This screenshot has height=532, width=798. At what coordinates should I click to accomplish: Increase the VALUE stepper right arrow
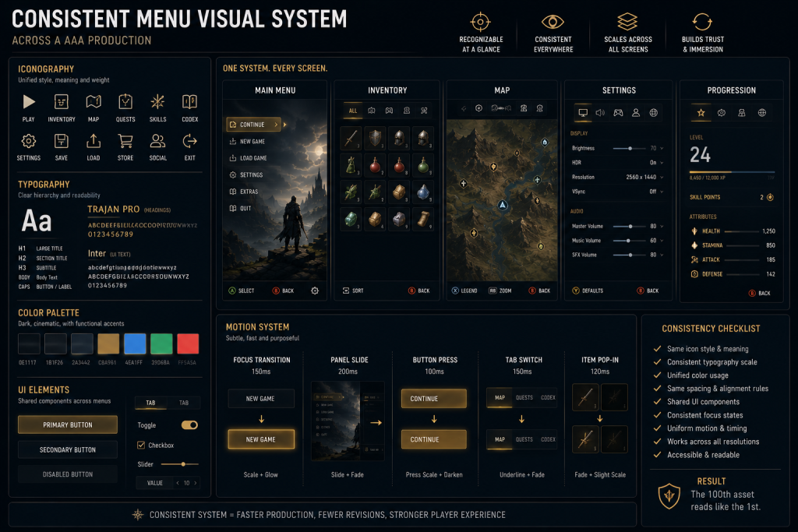[195, 483]
